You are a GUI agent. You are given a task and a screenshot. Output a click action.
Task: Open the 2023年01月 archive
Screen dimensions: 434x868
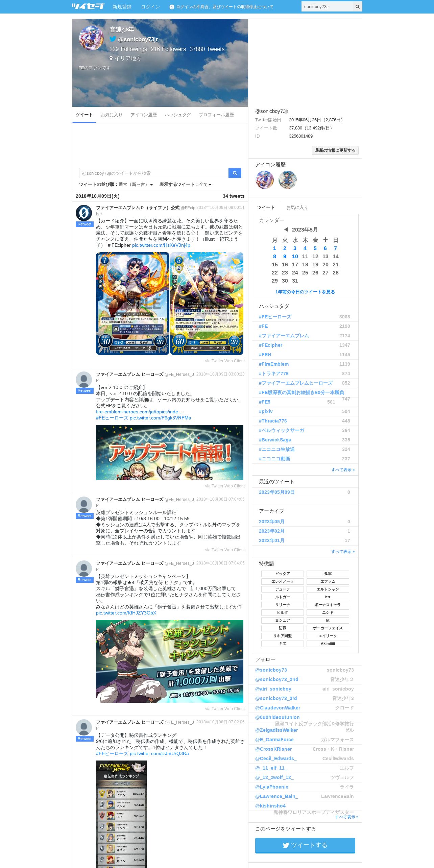pos(272,540)
